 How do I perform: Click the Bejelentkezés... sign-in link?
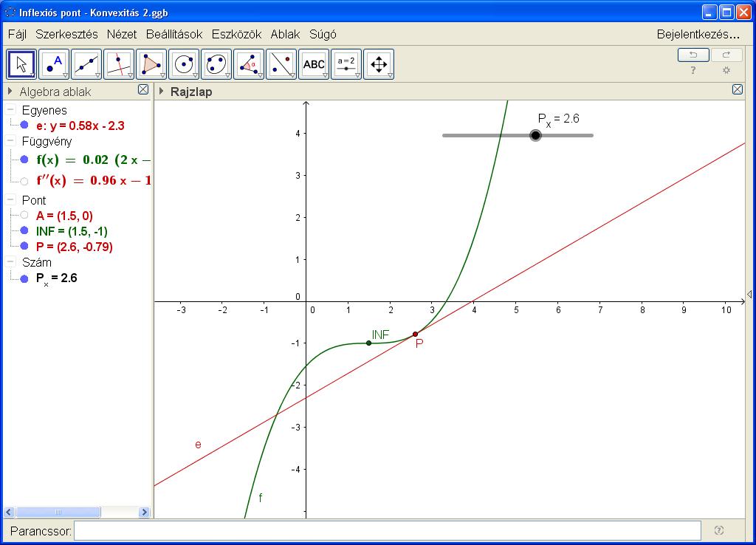coord(698,34)
